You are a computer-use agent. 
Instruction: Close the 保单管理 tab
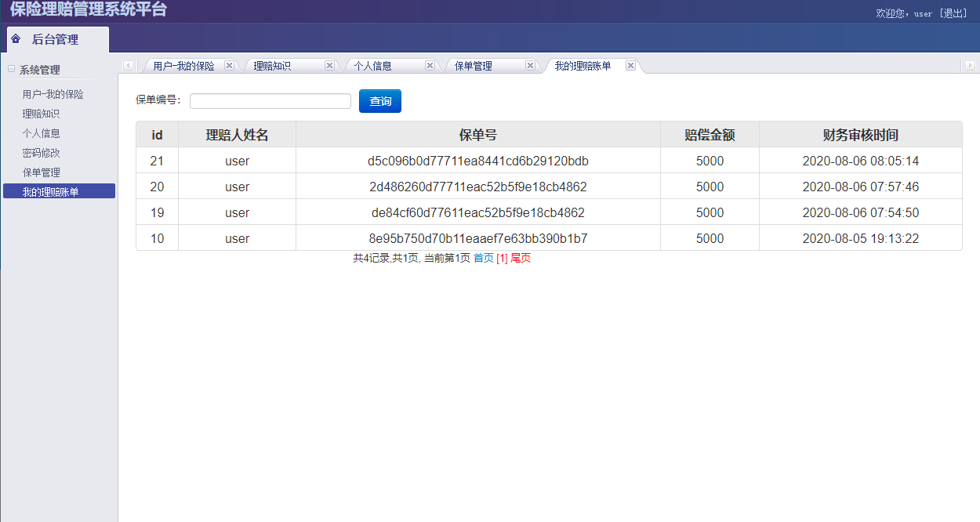tap(530, 66)
